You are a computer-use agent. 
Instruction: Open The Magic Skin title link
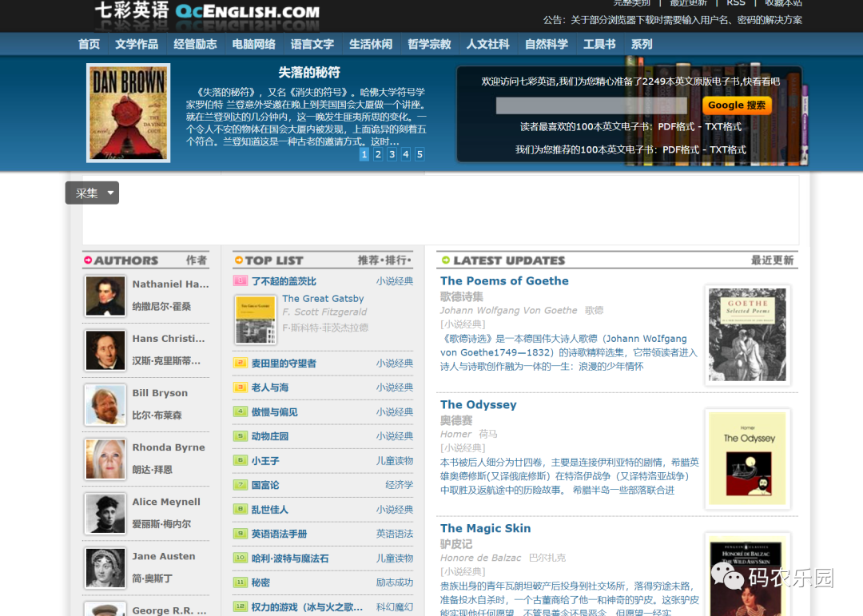pyautogui.click(x=486, y=528)
